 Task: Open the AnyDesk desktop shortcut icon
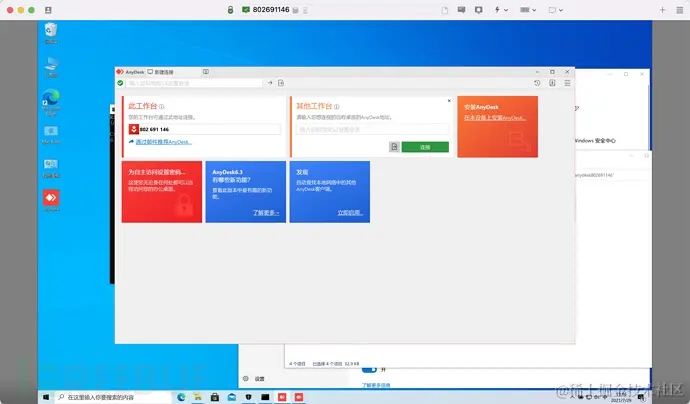pyautogui.click(x=51, y=200)
